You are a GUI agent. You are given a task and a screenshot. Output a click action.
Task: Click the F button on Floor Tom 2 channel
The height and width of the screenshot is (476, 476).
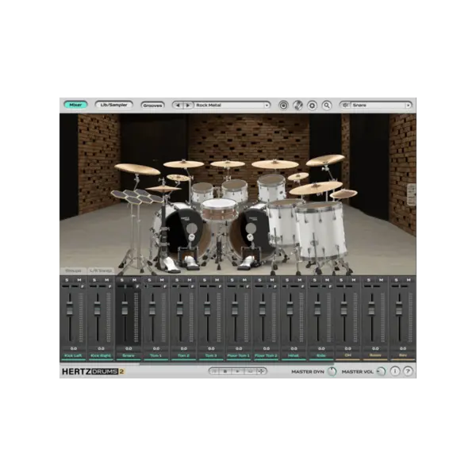(x=275, y=286)
